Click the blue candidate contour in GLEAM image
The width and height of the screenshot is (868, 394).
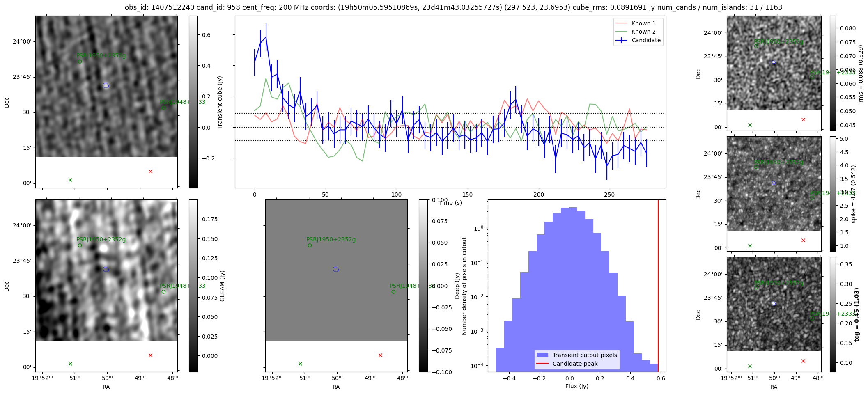tap(106, 269)
